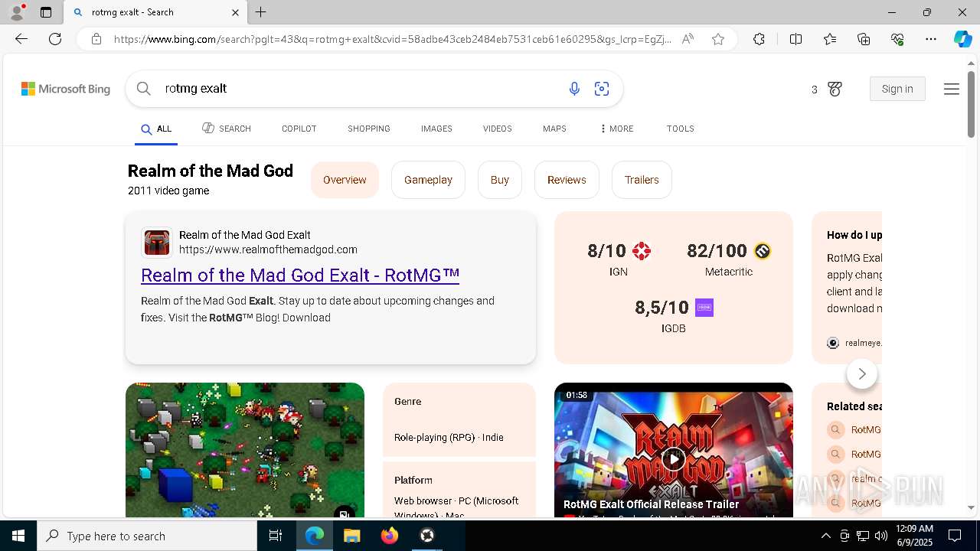Open the Metacritic 82/100 rating
Image resolution: width=980 pixels, height=551 pixels.
[729, 259]
